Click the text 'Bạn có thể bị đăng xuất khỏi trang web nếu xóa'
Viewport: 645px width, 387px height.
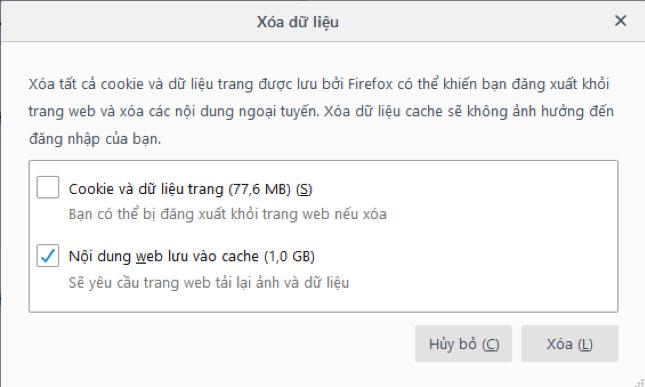tap(227, 214)
